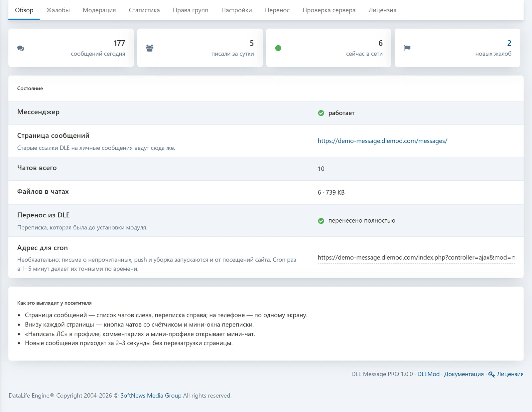Click the 'сейчас в сети' label

364,54
